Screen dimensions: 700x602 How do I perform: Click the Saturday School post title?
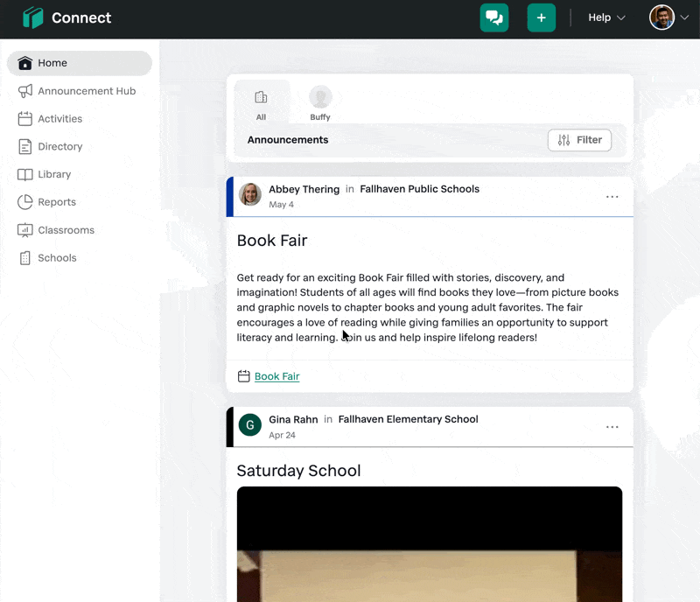coord(298,471)
